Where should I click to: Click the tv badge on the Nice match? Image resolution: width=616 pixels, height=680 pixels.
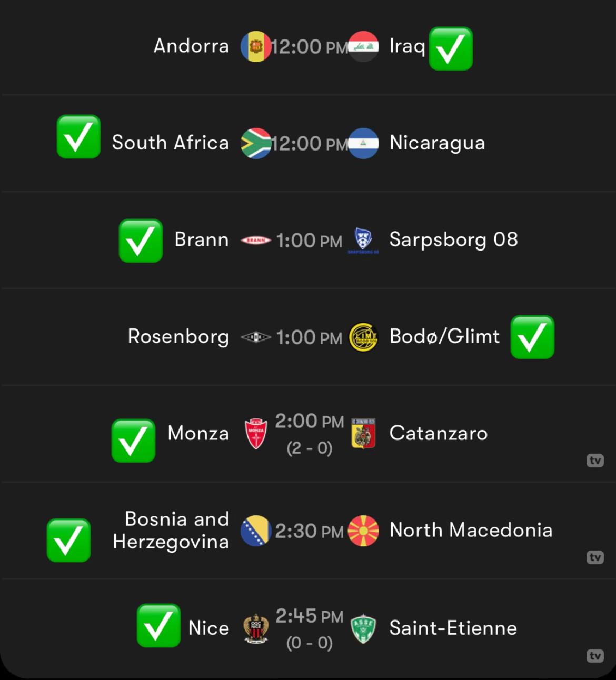click(x=595, y=656)
